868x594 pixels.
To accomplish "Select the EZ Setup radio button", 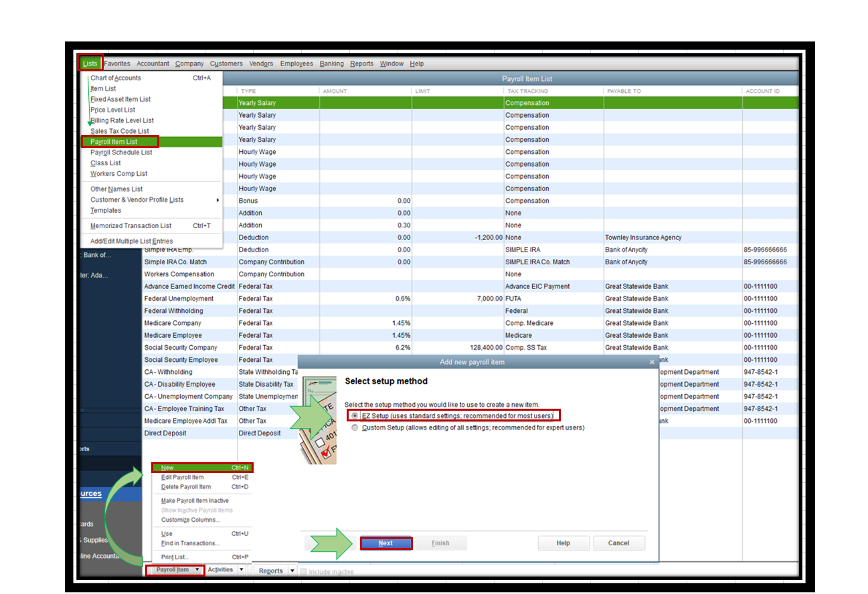I will pos(355,415).
